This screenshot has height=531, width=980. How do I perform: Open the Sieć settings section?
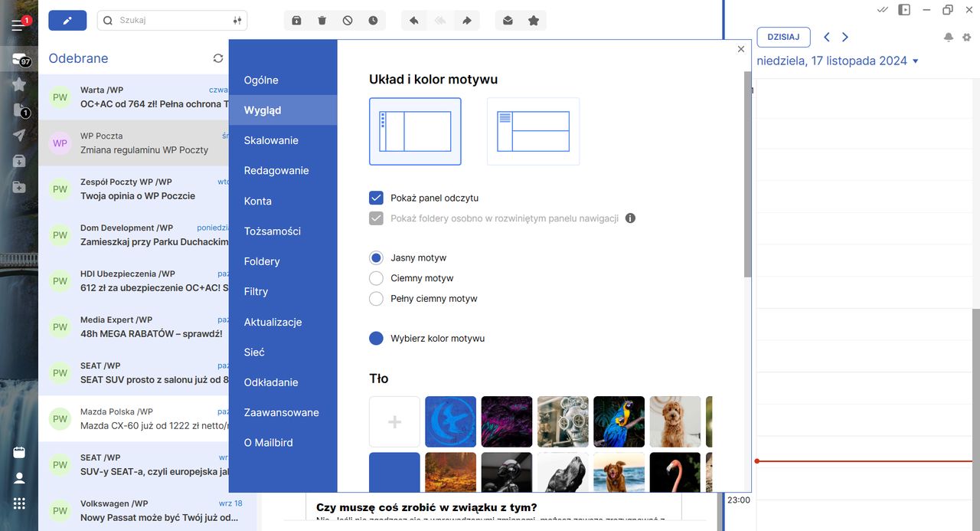click(x=283, y=352)
